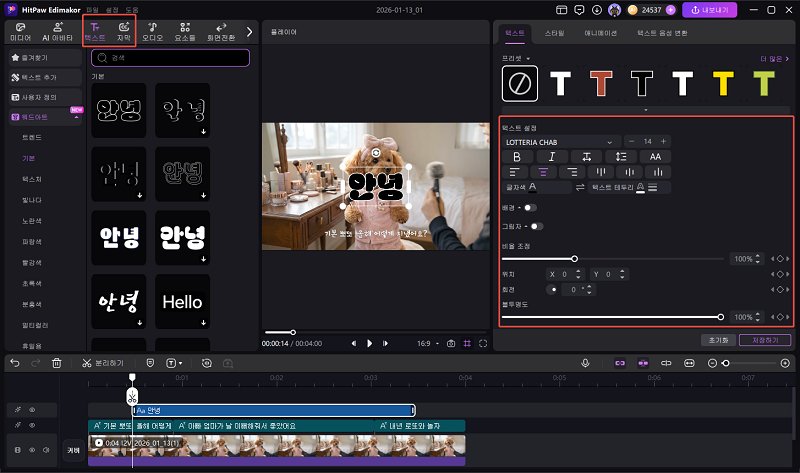Click the 검색 search input field
800x473 pixels.
coord(170,58)
